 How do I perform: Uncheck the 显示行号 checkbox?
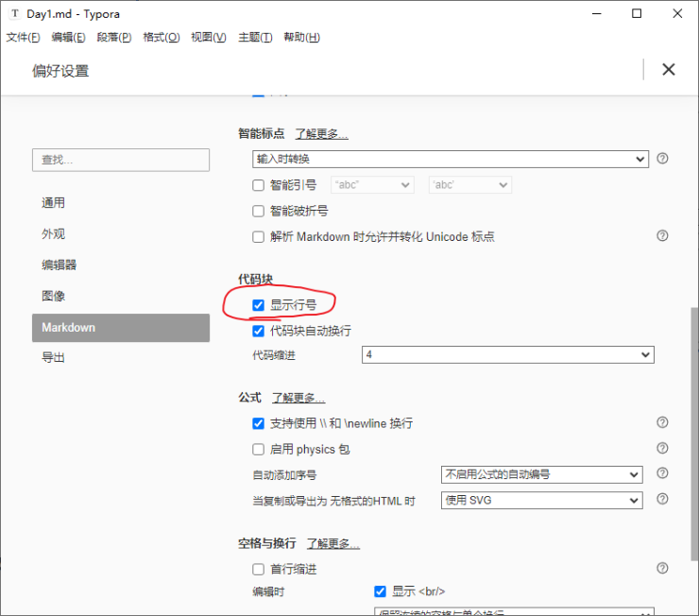pyautogui.click(x=258, y=305)
